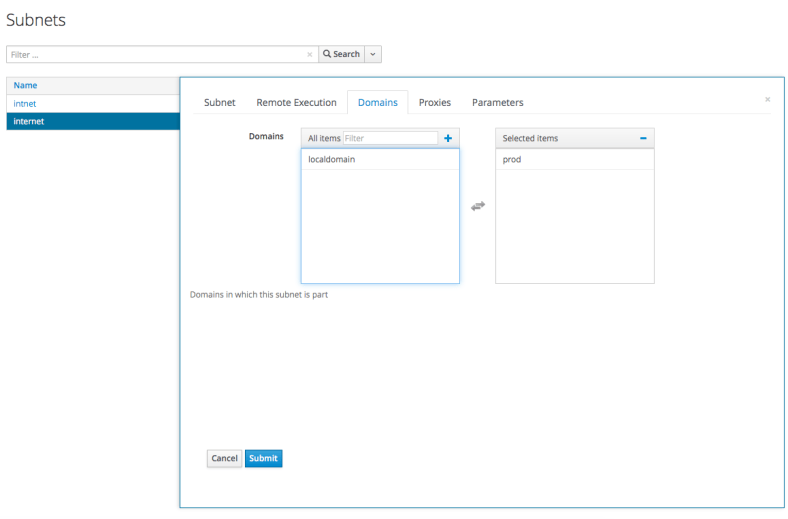Click the minus icon to remove selected domains
Image resolution: width=788 pixels, height=519 pixels.
(x=643, y=138)
